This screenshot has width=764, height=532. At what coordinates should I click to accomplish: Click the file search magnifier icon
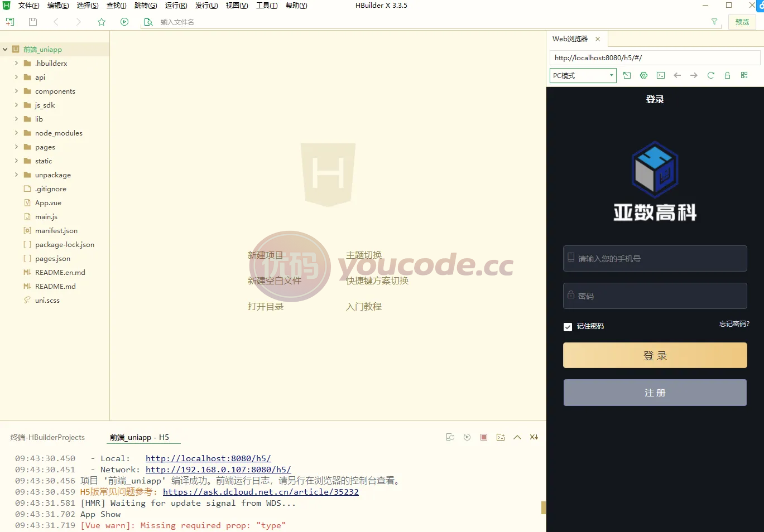[148, 22]
